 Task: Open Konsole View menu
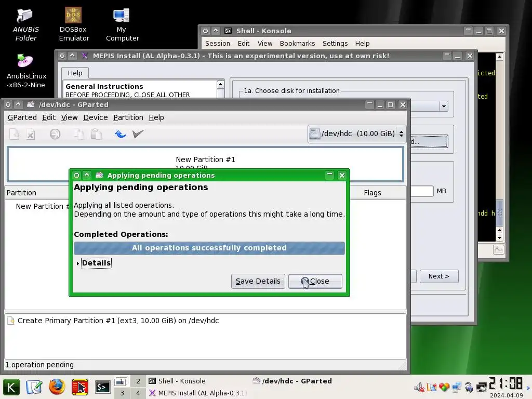(265, 44)
